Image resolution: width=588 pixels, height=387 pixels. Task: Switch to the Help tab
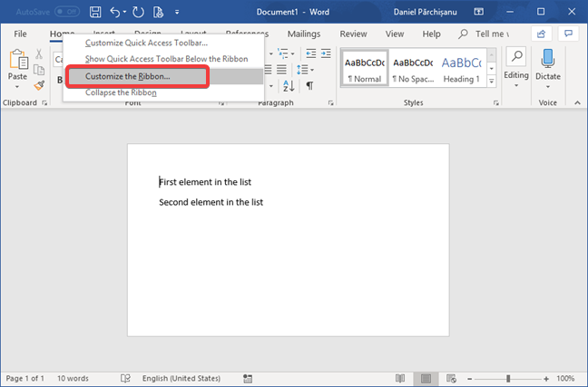[x=431, y=34]
